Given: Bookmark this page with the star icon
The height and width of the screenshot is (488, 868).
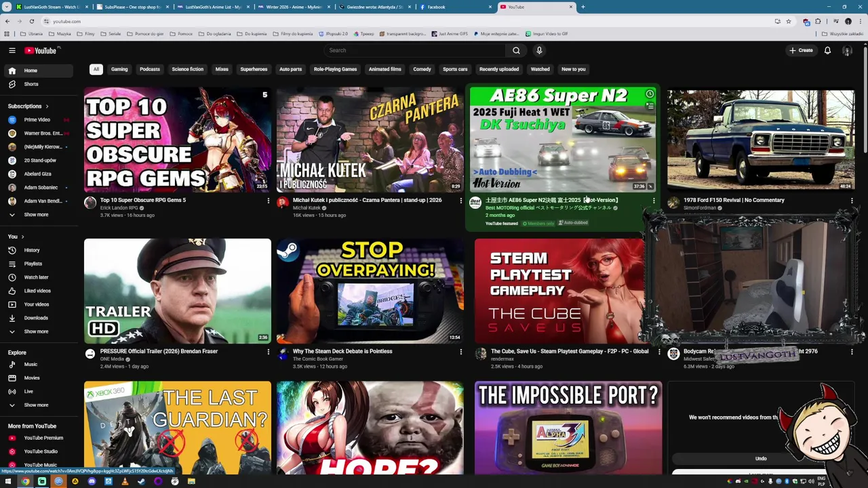Looking at the screenshot, I should click(789, 21).
